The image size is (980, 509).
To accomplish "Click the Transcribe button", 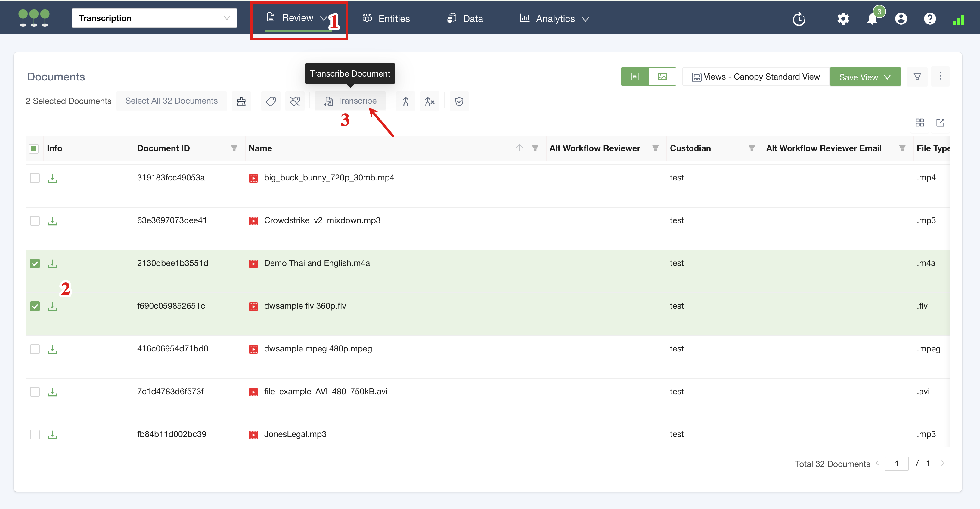I will pos(350,101).
